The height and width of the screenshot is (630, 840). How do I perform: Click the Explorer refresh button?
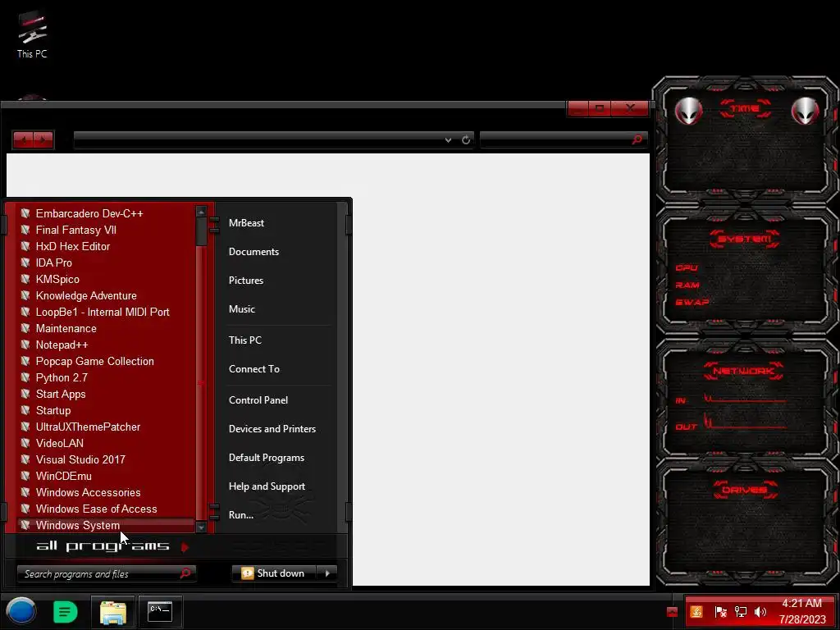(x=466, y=140)
